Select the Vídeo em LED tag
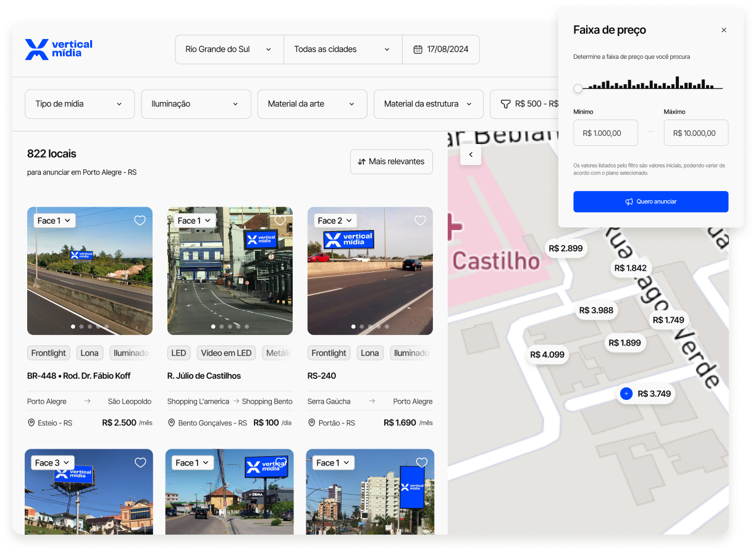The image size is (756, 552). tap(227, 353)
